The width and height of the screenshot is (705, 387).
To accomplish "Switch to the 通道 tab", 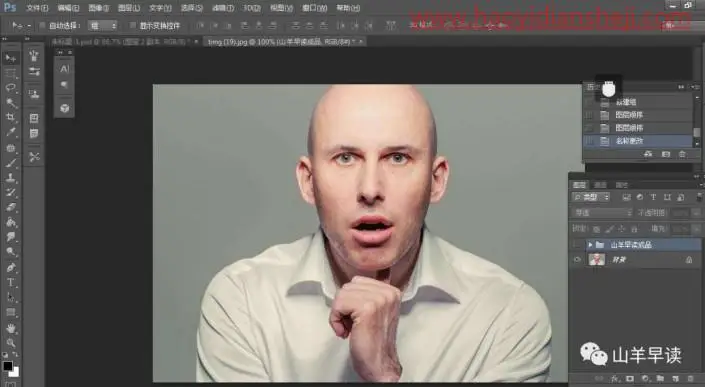I will [x=600, y=185].
